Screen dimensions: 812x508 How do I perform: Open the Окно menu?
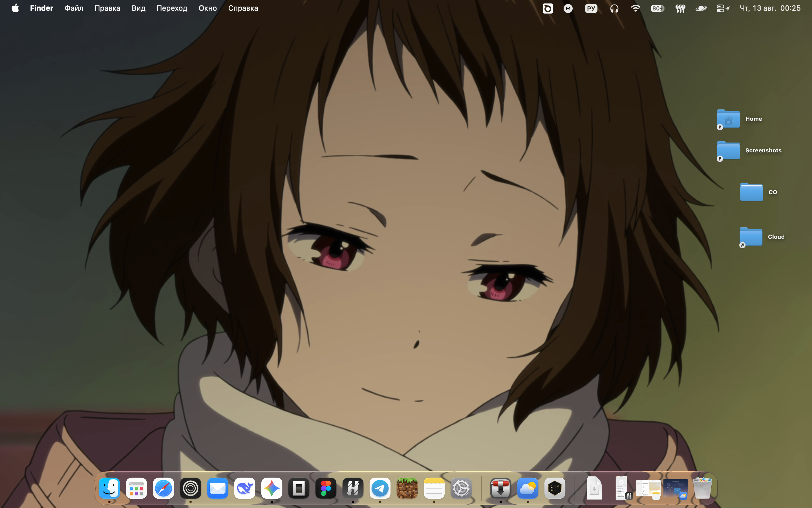(208, 8)
